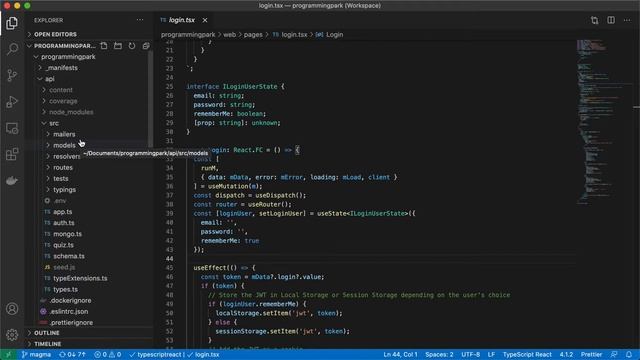640x360 pixels.
Task: Open changes compare icon in editor toolbar
Action: pyautogui.click(x=594, y=20)
